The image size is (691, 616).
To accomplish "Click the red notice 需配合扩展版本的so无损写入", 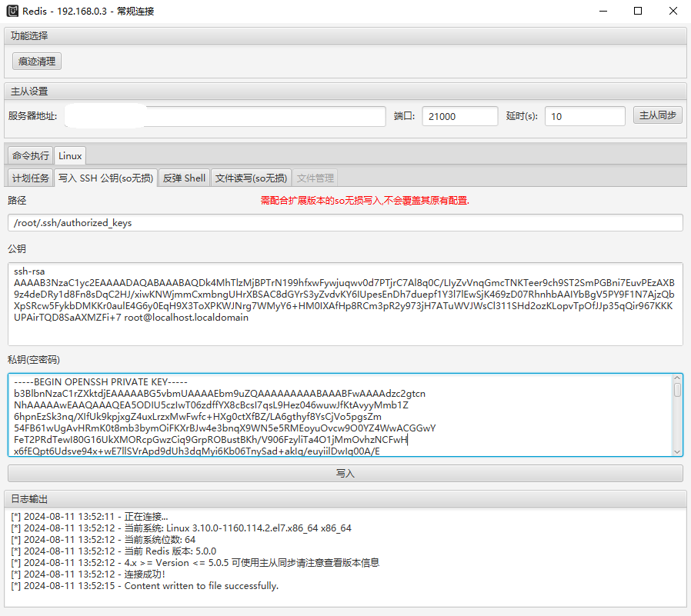I will 365,201.
